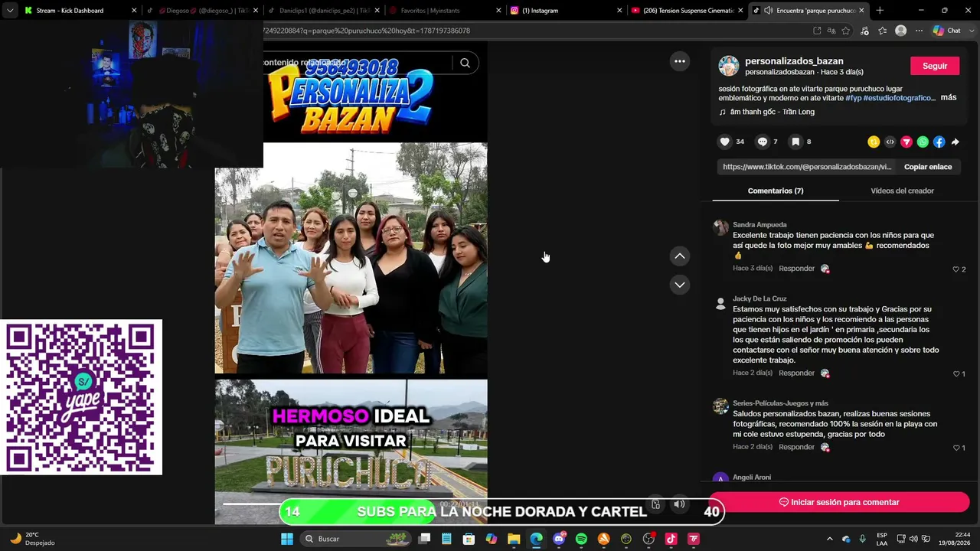Image resolution: width=980 pixels, height=551 pixels.
Task: Open File Explorer from the taskbar
Action: click(514, 539)
